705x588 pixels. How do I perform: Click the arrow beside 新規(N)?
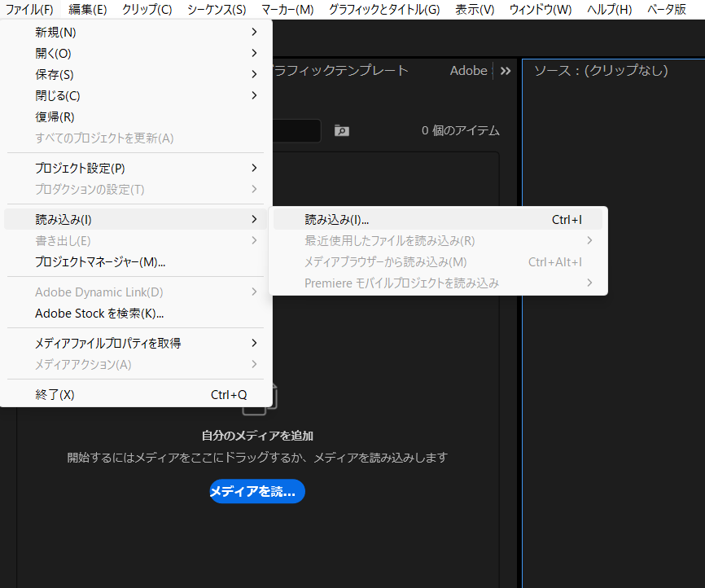coord(254,32)
